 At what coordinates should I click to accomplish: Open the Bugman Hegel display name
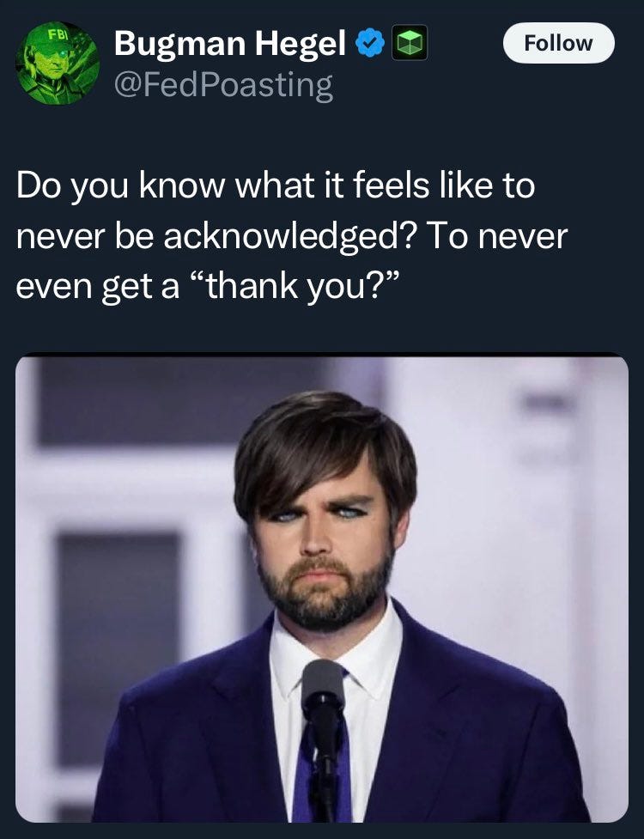[x=229, y=43]
